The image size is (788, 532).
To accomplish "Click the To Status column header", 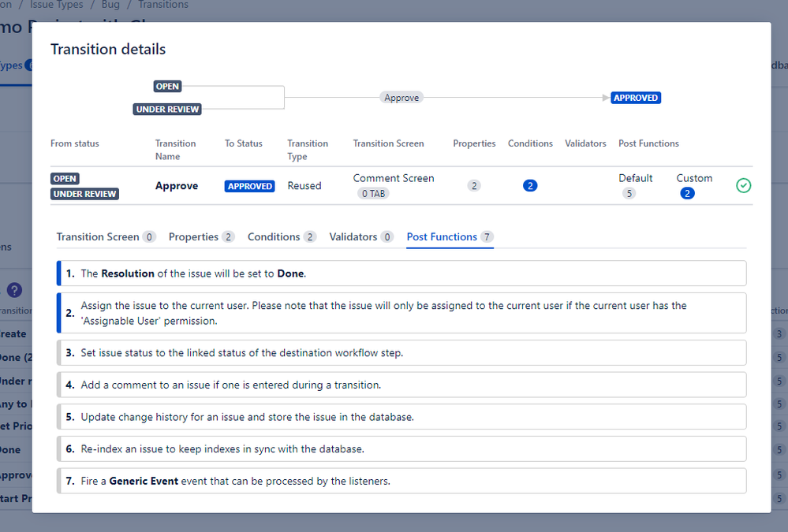I will 244,143.
